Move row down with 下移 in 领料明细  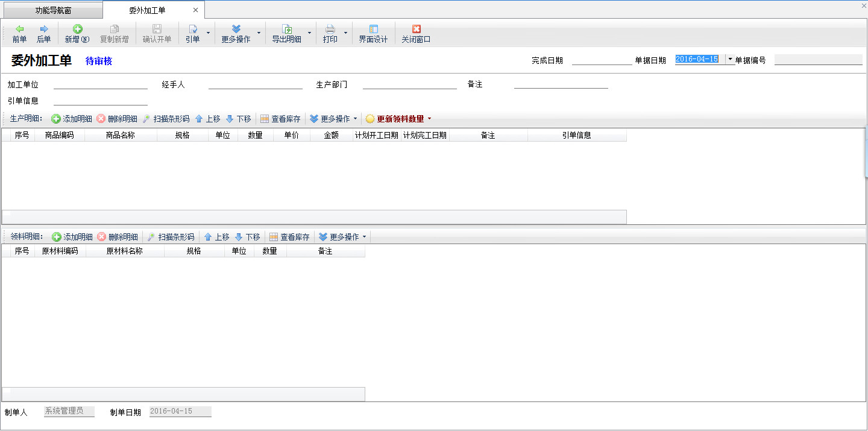[247, 237]
